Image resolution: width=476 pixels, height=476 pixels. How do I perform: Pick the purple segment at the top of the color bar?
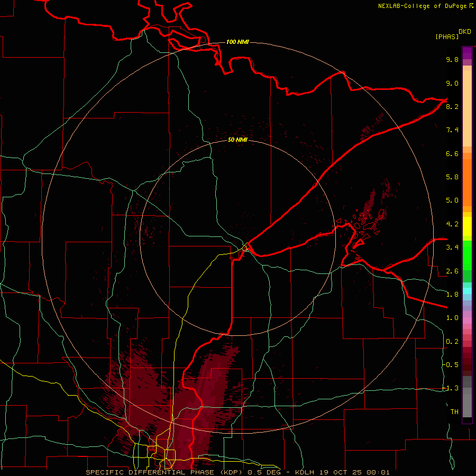coord(467,53)
